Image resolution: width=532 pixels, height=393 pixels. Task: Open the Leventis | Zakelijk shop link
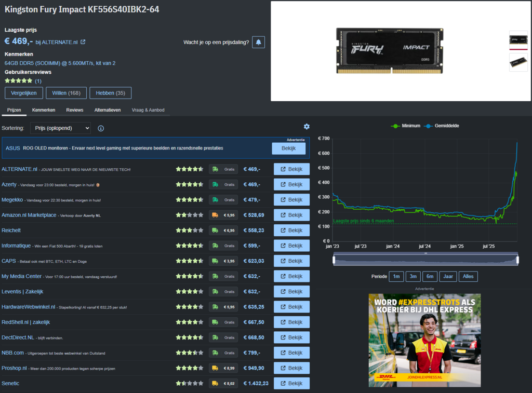(22, 292)
